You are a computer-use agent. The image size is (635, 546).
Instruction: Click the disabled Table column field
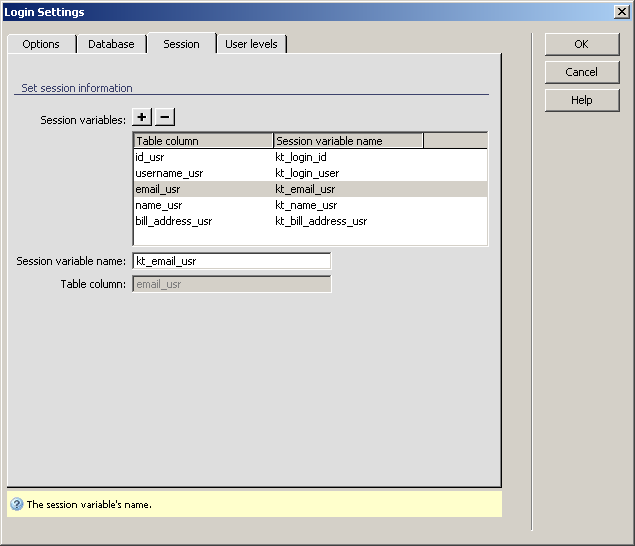(x=231, y=284)
